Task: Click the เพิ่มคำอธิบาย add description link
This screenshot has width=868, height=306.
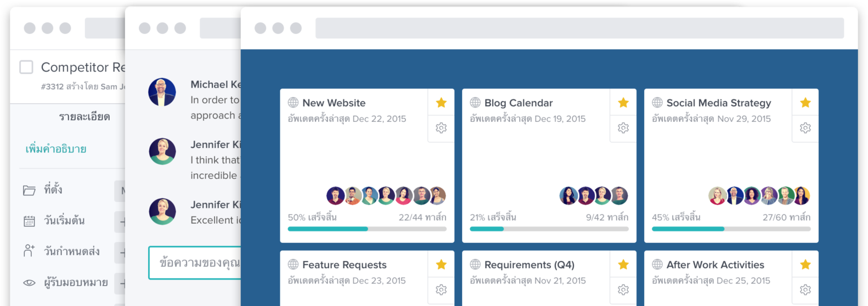Action: pyautogui.click(x=56, y=149)
